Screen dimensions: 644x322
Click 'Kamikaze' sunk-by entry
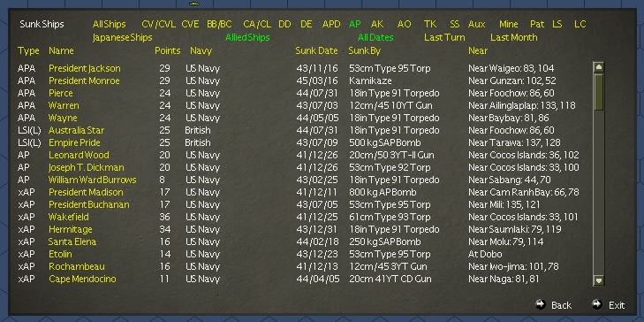(x=370, y=80)
